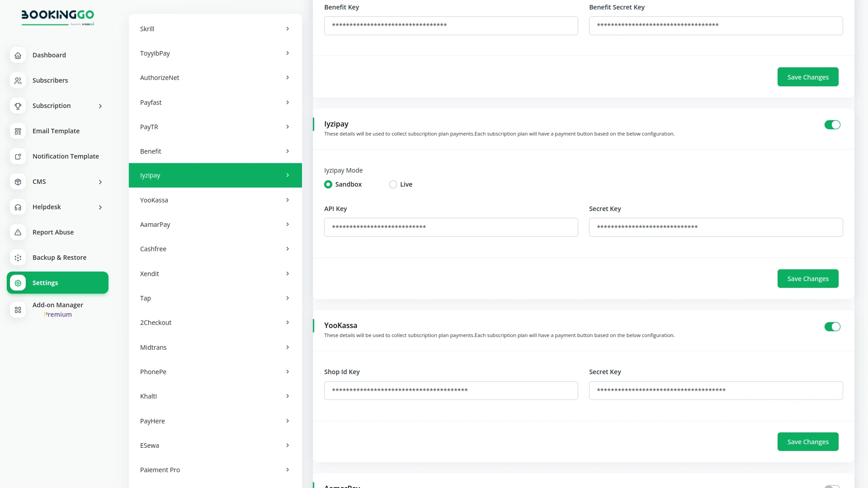Select Live mode for lyzipay
Image resolution: width=868 pixels, height=488 pixels.
click(392, 184)
